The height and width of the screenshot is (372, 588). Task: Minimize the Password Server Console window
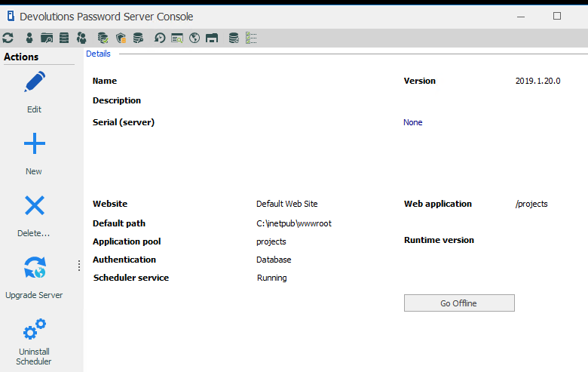coord(520,17)
